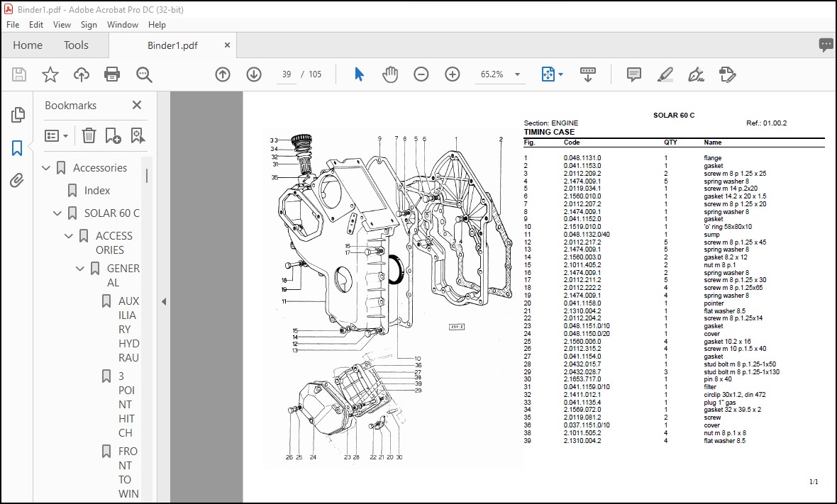
Task: Collapse the ACCESSORIES bookmark branch
Action: tap(68, 236)
